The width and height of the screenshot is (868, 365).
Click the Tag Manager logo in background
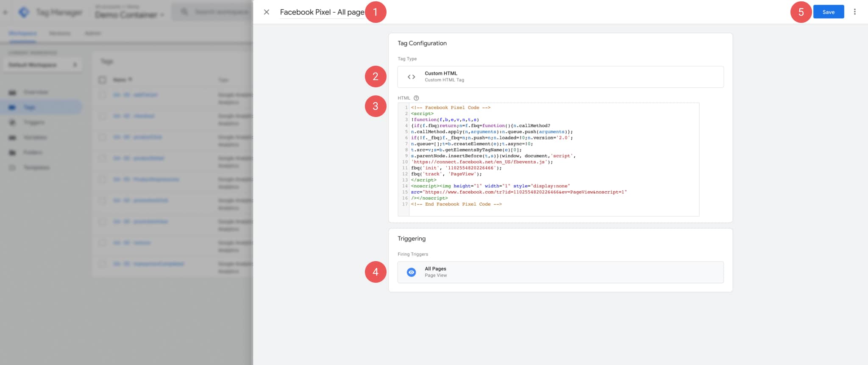point(24,12)
